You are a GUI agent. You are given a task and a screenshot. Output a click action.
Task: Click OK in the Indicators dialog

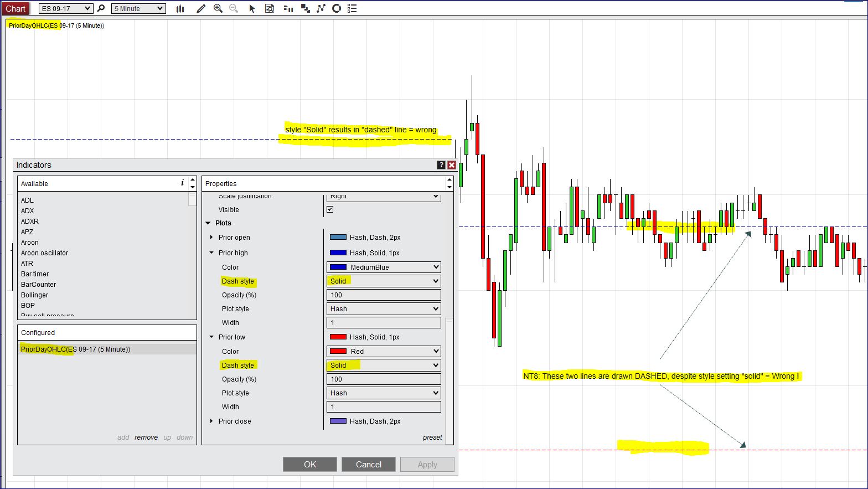click(310, 464)
